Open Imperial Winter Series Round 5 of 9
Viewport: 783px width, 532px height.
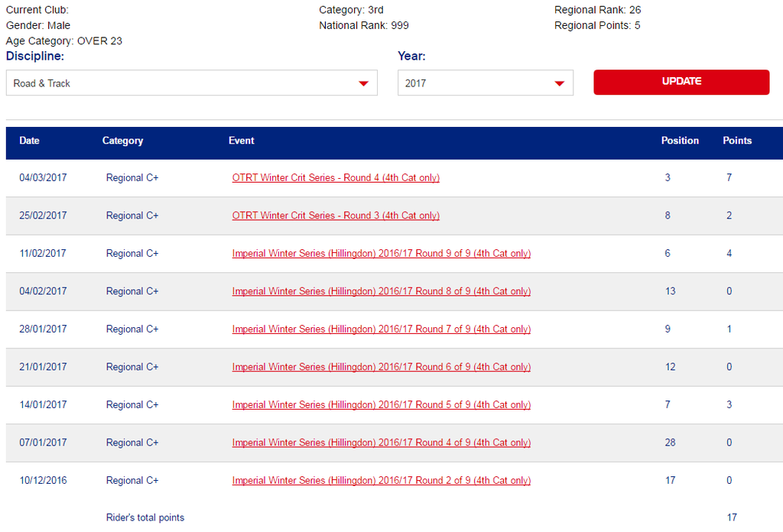coord(381,405)
